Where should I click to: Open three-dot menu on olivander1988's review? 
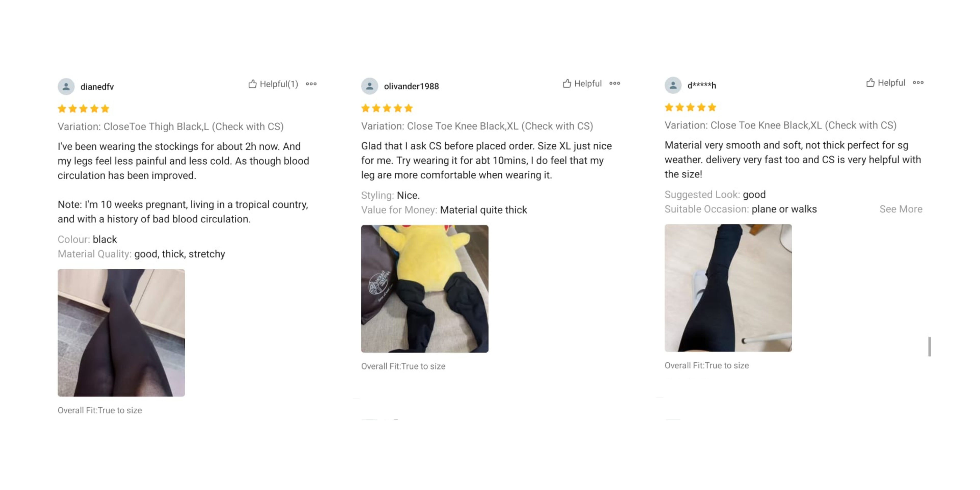[615, 83]
